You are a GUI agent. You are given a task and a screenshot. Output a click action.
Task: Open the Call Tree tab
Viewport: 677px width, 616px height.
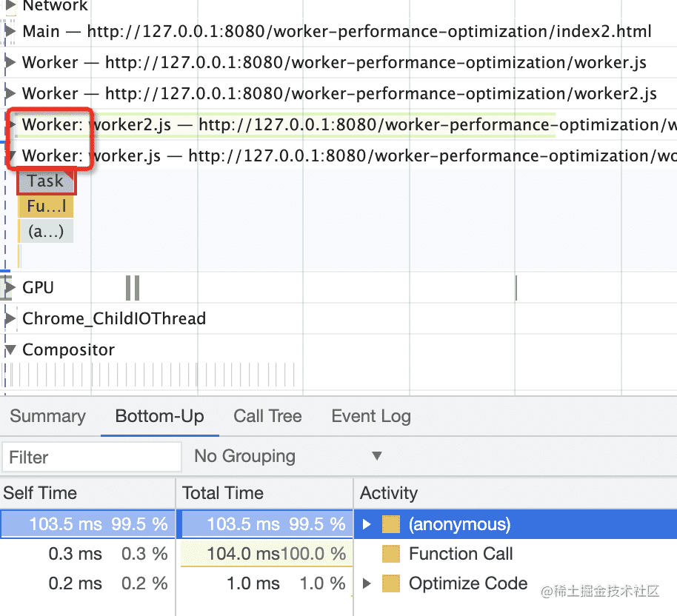tap(267, 416)
